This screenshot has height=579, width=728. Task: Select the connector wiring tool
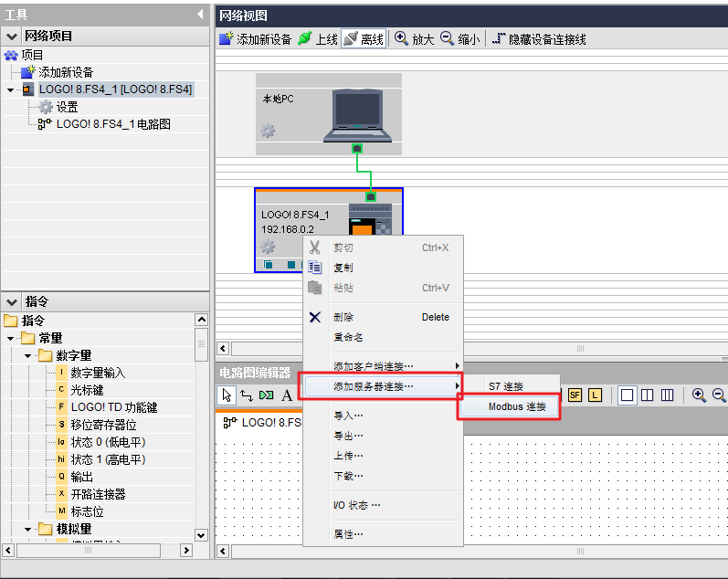click(x=247, y=395)
